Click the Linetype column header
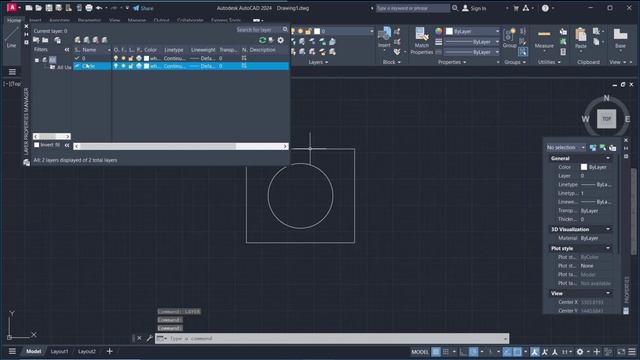Screen dimensions: 640x360 pos(174,50)
